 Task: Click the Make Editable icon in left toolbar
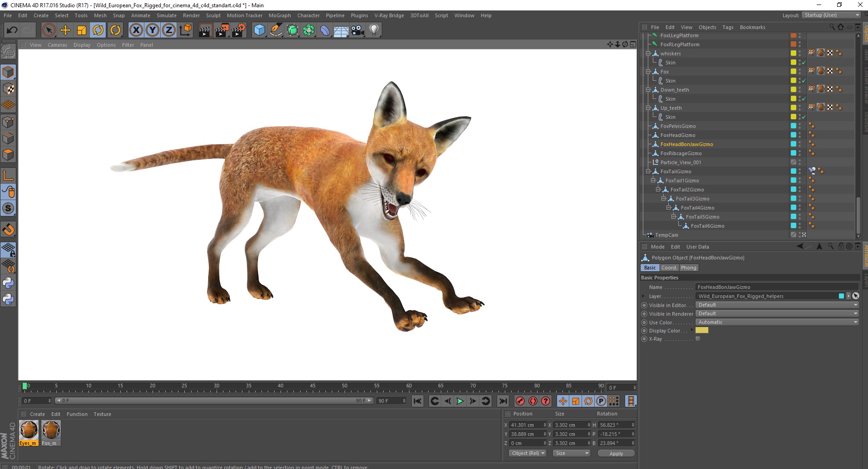click(8, 52)
